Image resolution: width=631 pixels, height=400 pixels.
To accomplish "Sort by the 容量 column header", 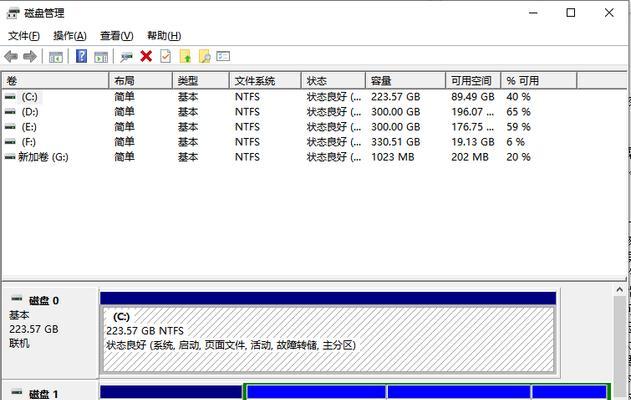I will (x=406, y=81).
